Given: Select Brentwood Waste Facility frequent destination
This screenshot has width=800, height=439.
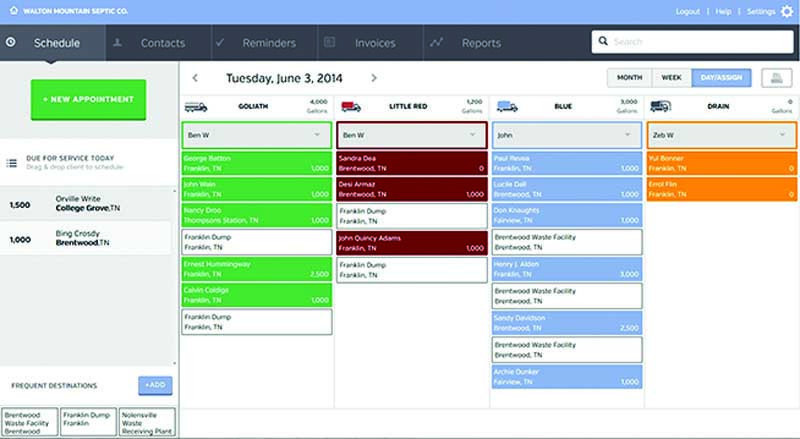Looking at the screenshot, I should [30, 422].
